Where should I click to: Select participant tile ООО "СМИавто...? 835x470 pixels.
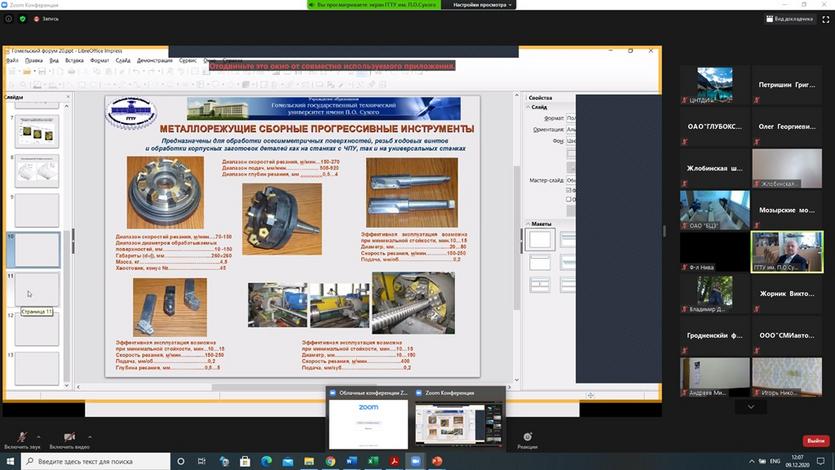787,335
